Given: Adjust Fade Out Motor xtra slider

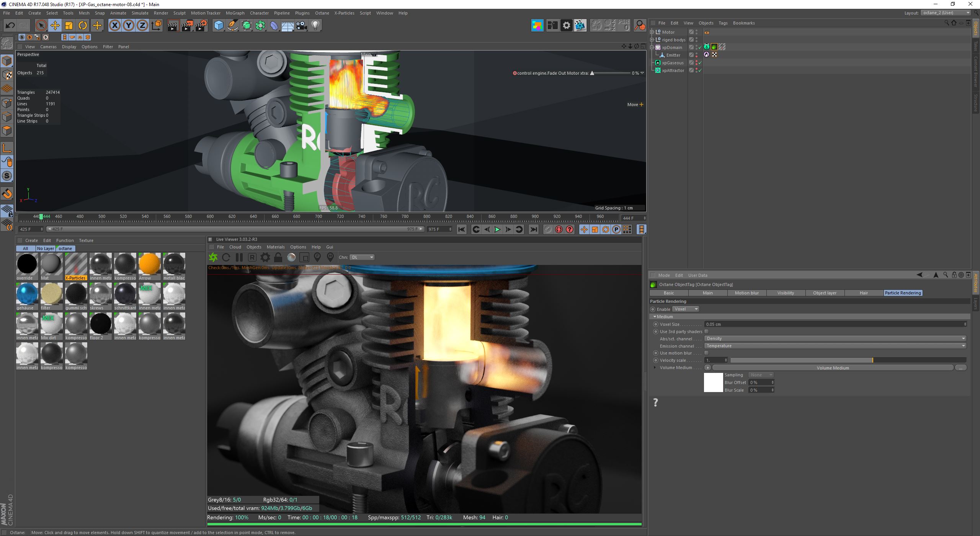Looking at the screenshot, I should pos(611,73).
